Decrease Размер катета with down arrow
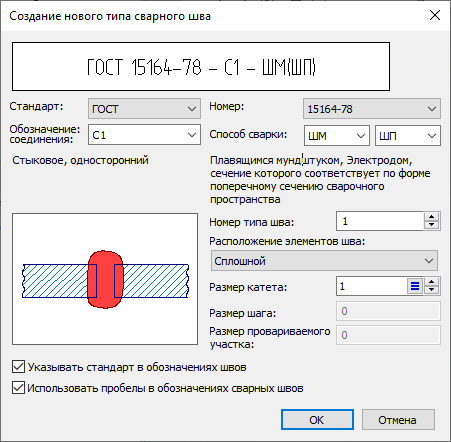The image size is (451, 442). [x=432, y=290]
